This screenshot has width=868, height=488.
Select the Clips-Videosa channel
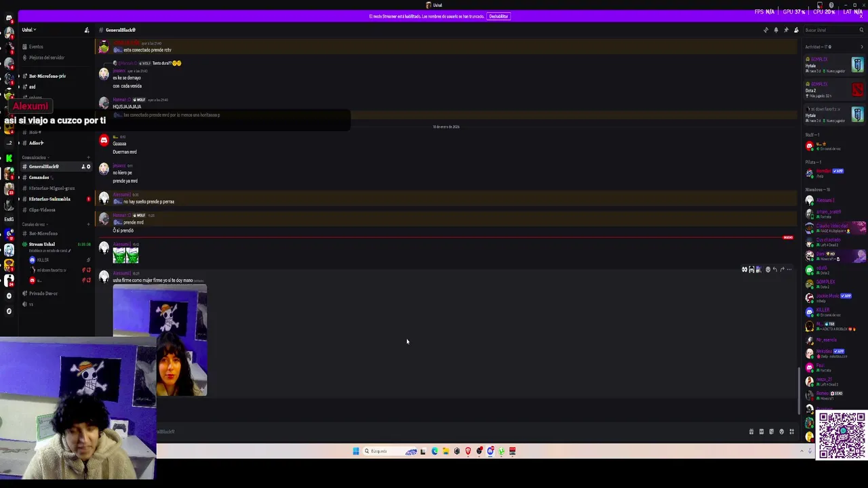[41, 210]
